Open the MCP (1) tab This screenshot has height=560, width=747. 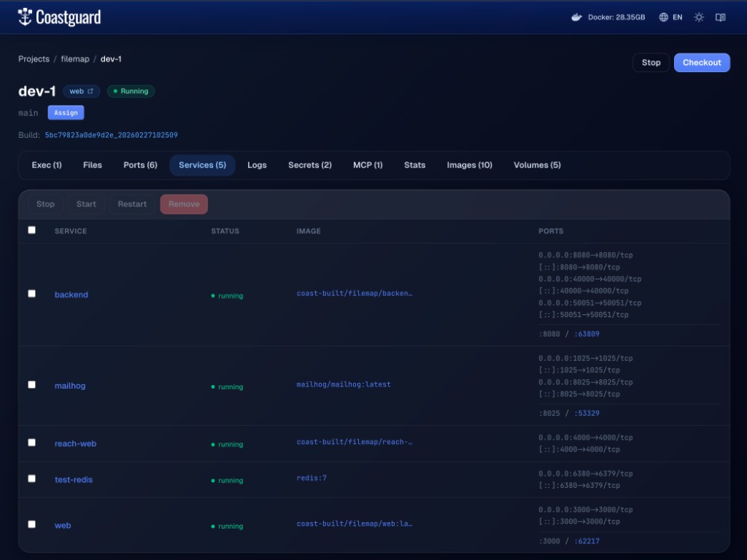coord(368,165)
